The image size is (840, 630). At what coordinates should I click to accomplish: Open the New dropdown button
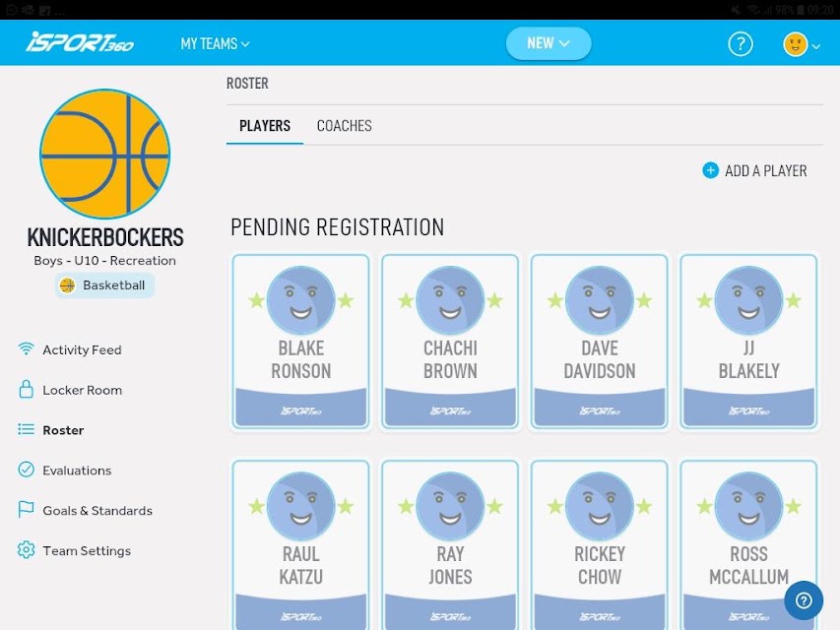point(549,43)
